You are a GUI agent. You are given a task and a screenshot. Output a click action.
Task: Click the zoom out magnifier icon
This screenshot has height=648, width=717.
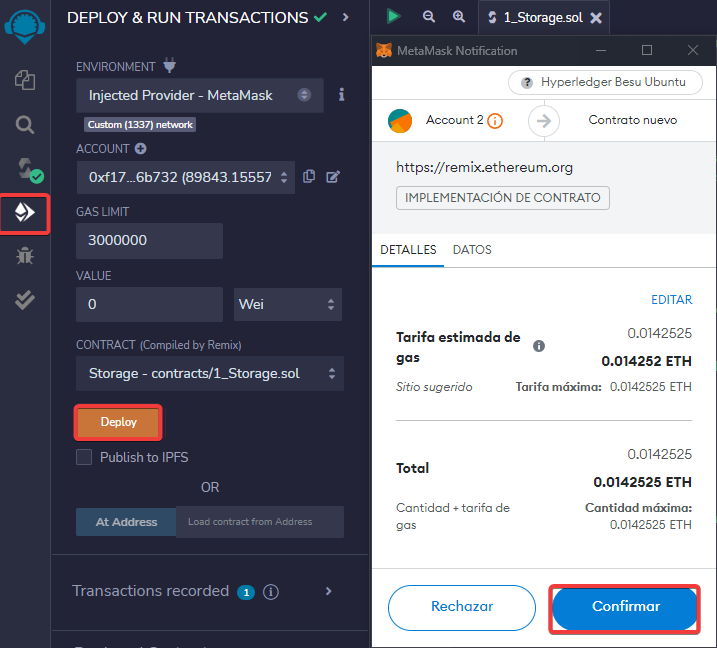coord(429,16)
